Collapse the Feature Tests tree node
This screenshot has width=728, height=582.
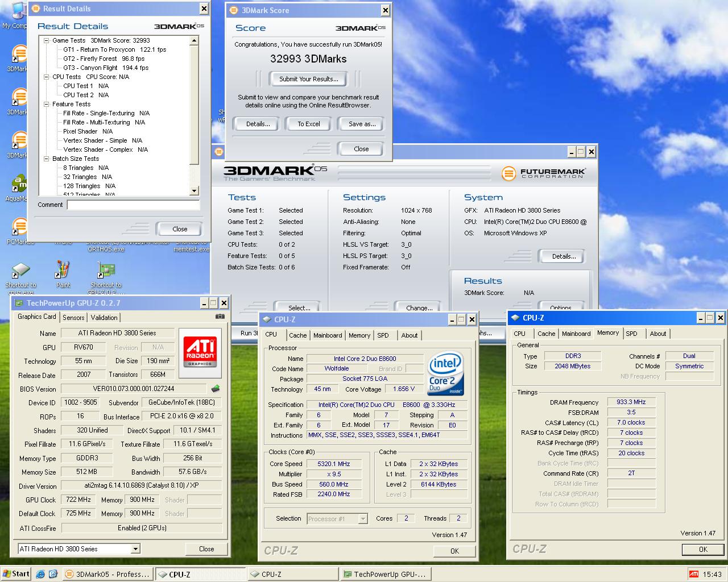[x=47, y=104]
